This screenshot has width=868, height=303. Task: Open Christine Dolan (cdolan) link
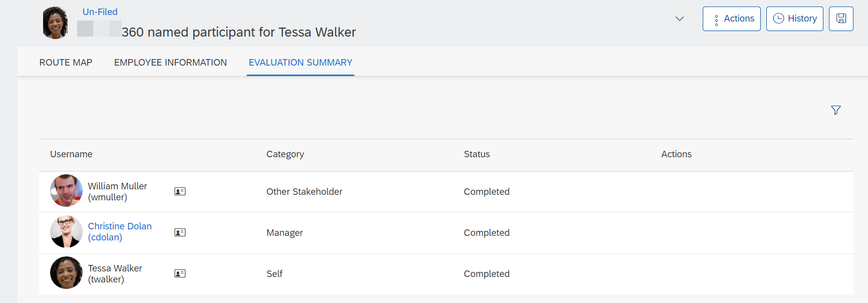pos(120,231)
